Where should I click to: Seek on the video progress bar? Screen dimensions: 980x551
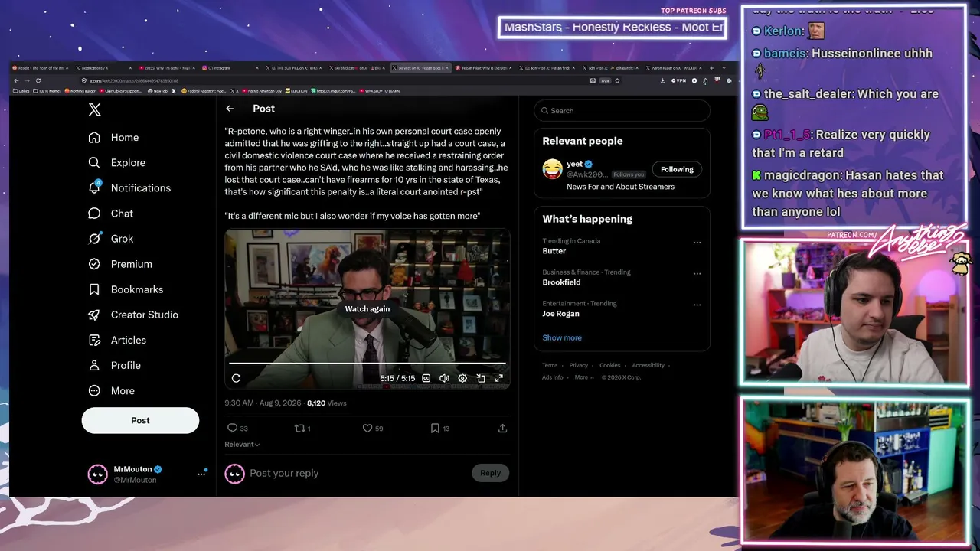(367, 364)
